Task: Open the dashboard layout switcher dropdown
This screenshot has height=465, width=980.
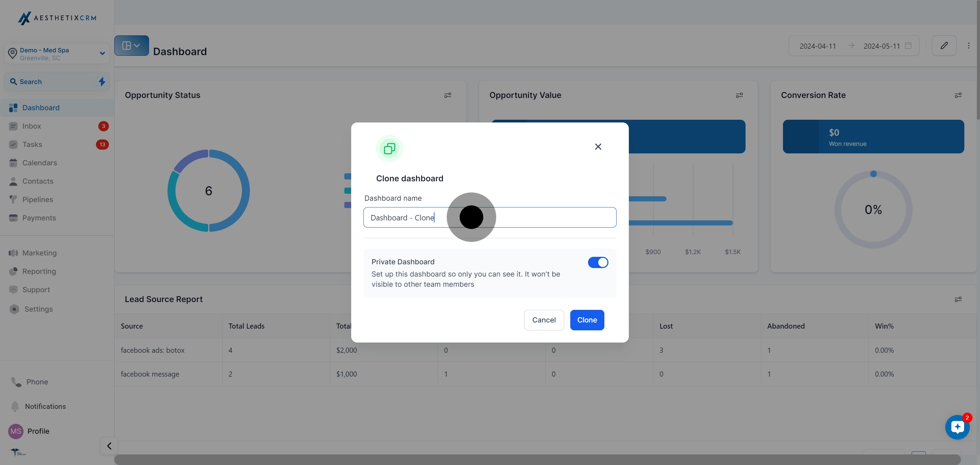Action: pos(132,46)
